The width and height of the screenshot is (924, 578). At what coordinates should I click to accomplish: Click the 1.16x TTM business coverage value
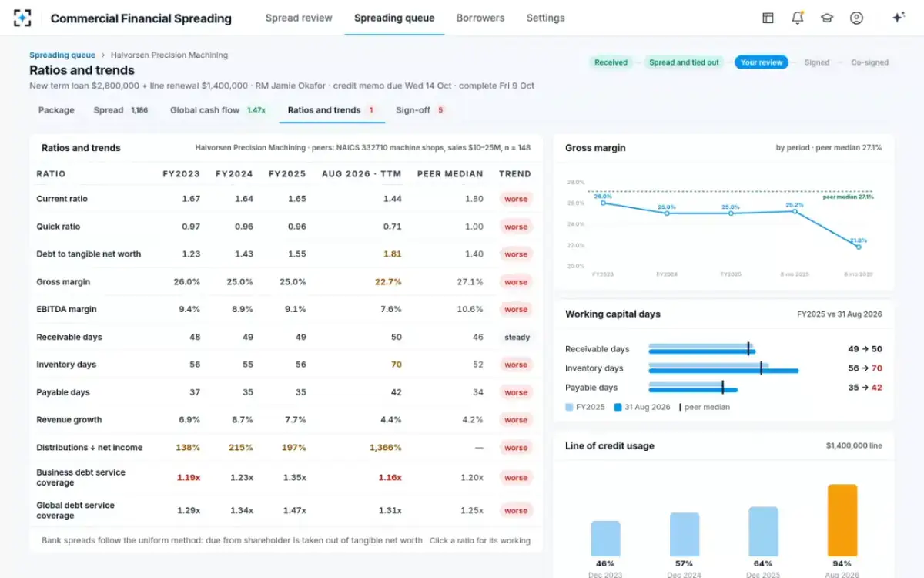(390, 478)
